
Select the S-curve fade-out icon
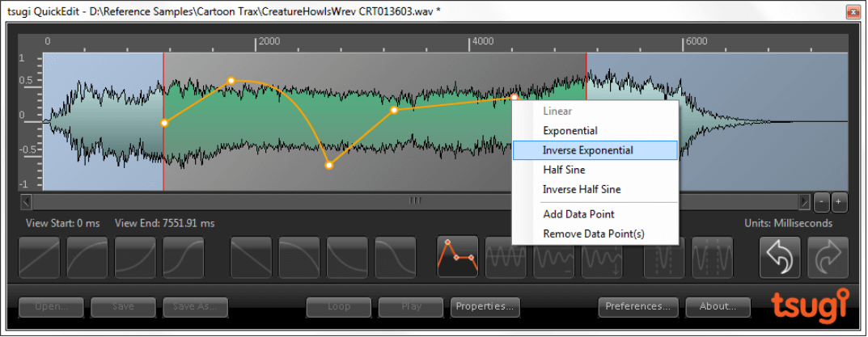[x=396, y=257]
